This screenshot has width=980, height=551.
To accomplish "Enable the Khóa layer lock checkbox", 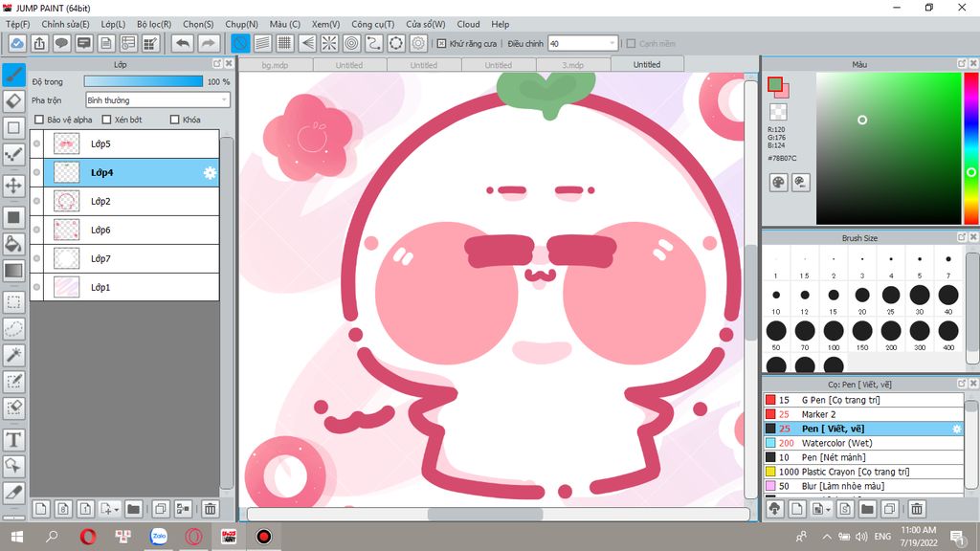I will click(175, 120).
